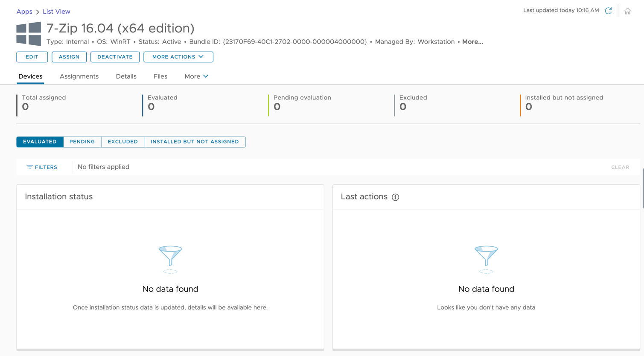Click the refresh icon beside last updated time

click(x=608, y=11)
